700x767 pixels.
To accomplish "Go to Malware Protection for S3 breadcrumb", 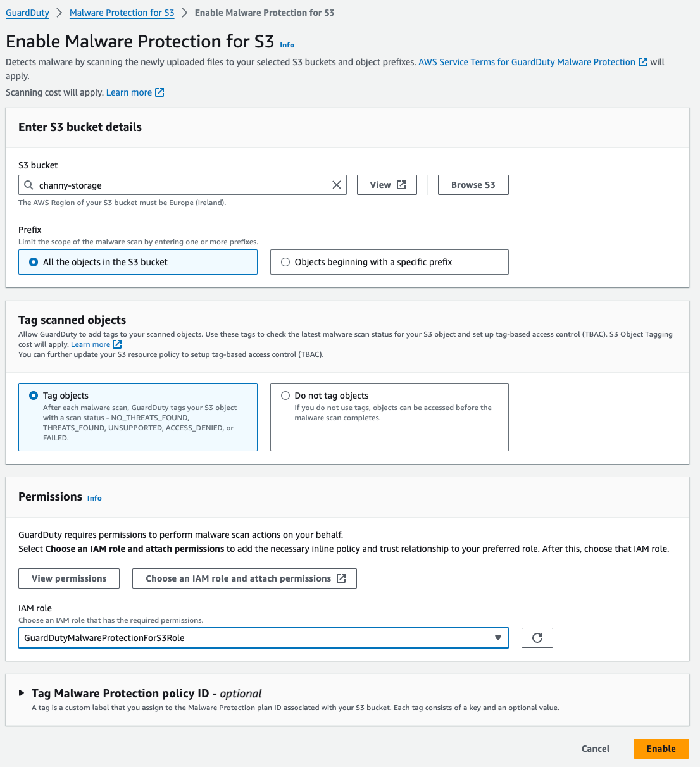I will tap(122, 13).
